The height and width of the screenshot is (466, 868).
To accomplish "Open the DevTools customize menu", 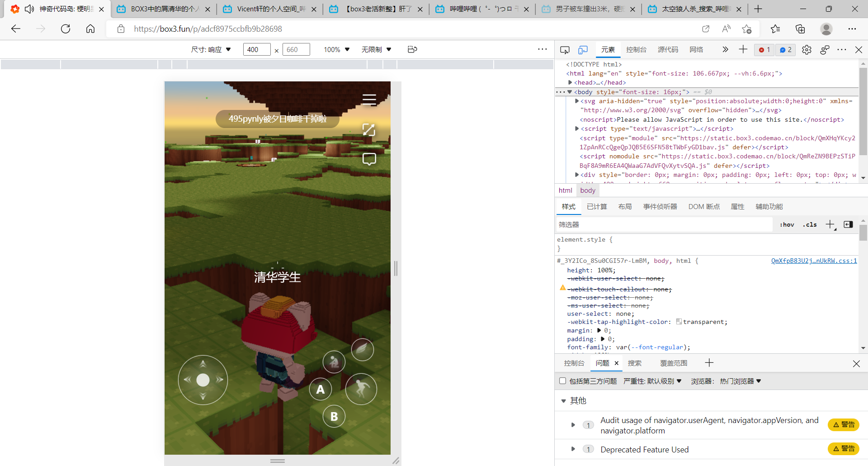I will 842,49.
